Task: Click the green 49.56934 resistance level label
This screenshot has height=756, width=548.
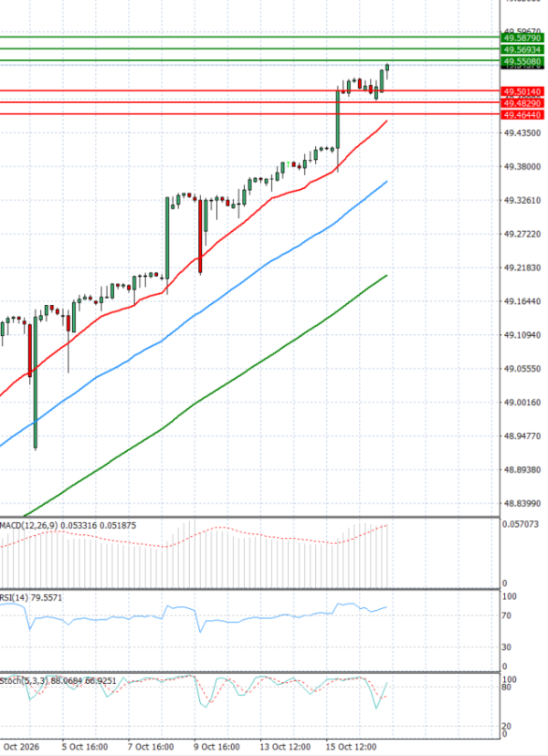Action: 523,49
